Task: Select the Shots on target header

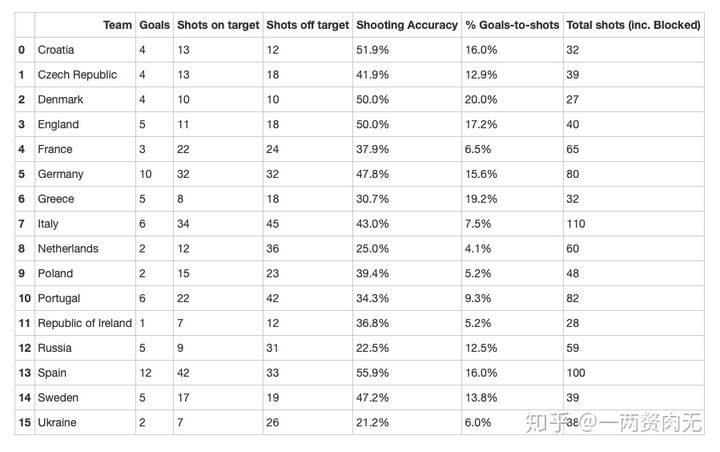Action: point(217,24)
